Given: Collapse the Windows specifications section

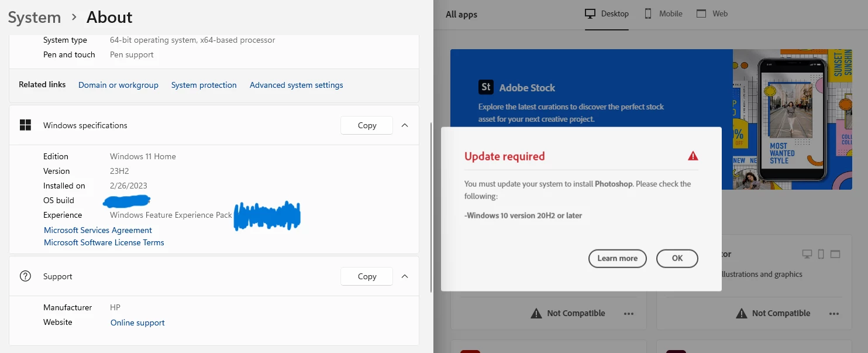Looking at the screenshot, I should (x=405, y=125).
